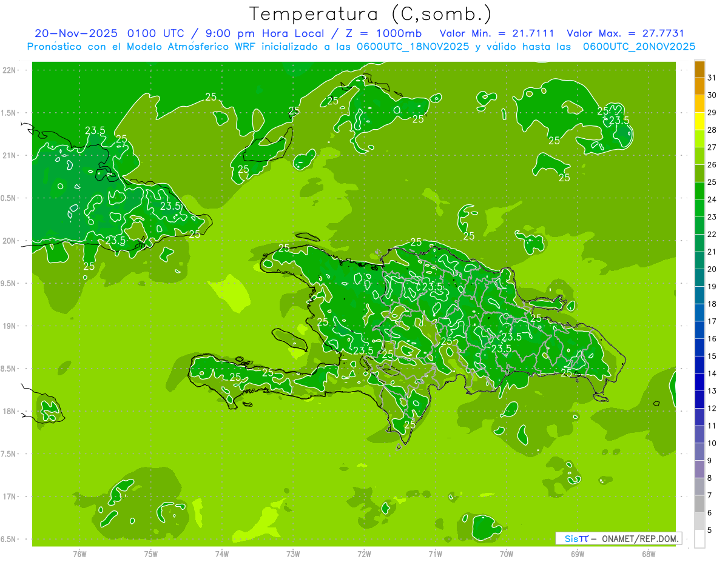Click 'Valor Min. = 21.7111' text
Screen dimensions: 728x562
pos(497,33)
